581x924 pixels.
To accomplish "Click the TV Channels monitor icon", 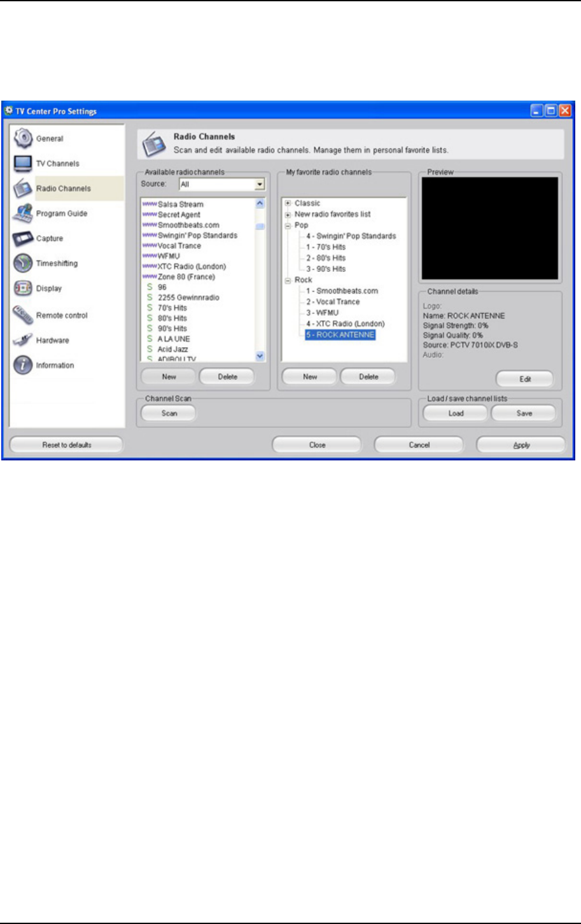I will point(23,164).
